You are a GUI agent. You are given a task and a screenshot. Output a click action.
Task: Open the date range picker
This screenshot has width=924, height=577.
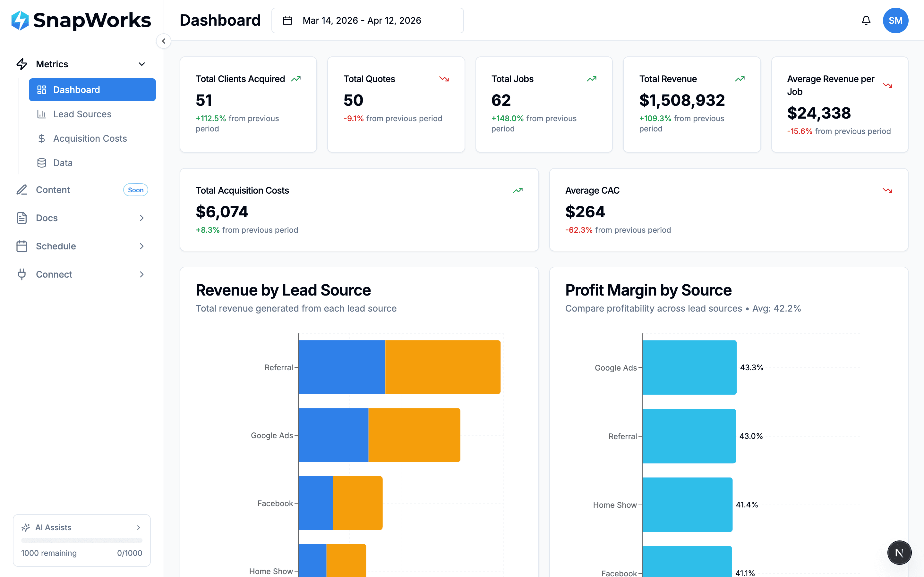(x=367, y=20)
